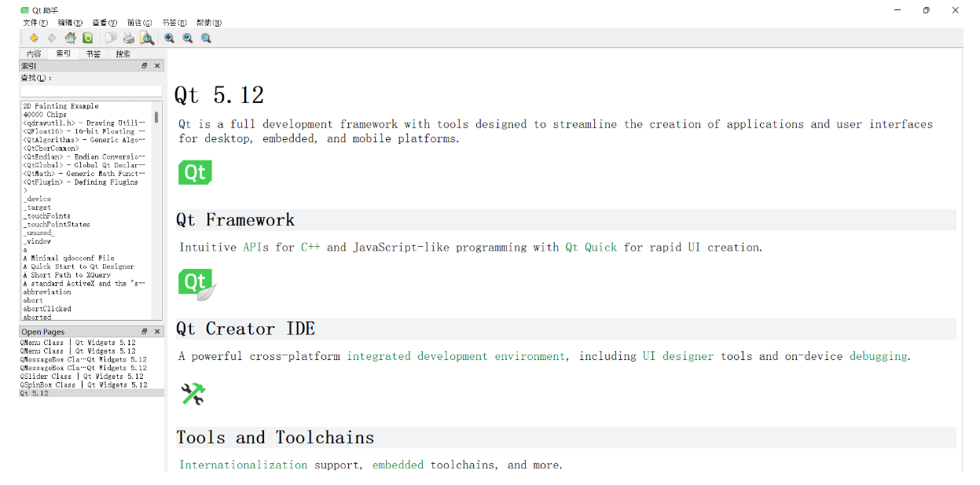Select 'Qt 5.12' in Open Pages
The height and width of the screenshot is (485, 980).
[91, 393]
